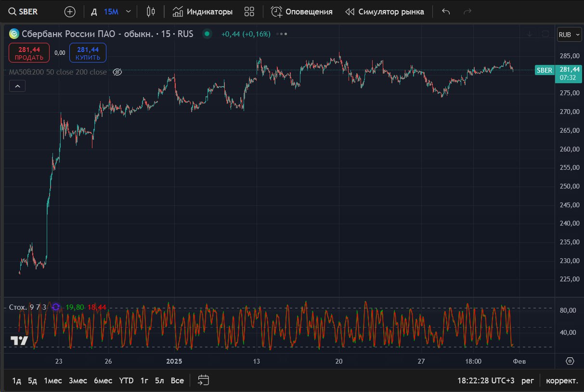This screenshot has width=584, height=392.
Task: Click the 13 date label on time axis
Action: 257,361
